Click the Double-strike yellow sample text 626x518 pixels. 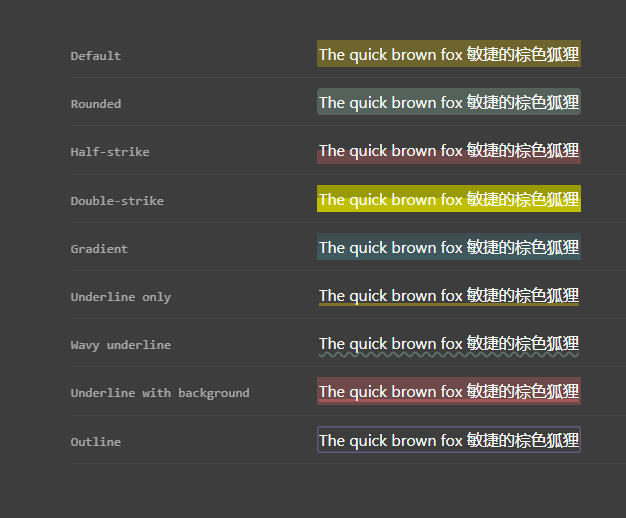click(x=449, y=198)
